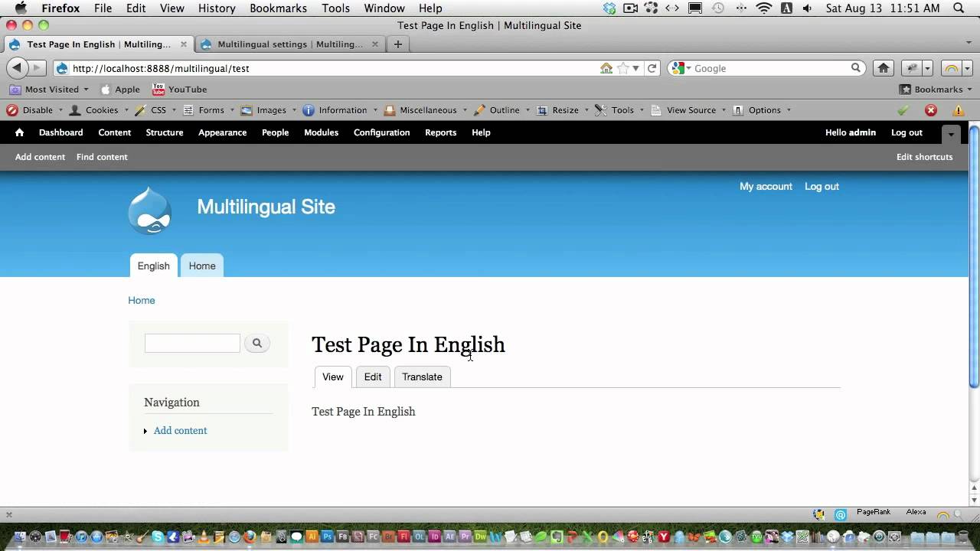Open the Bookmarks menu at toolbar right

point(935,90)
